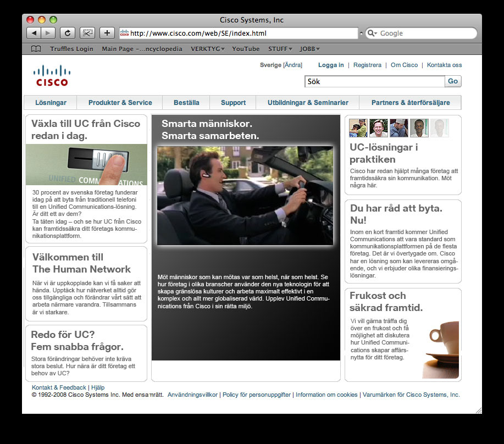The height and width of the screenshot is (444, 504).
Task: Click third customer portrait thumbnail
Action: click(x=399, y=128)
